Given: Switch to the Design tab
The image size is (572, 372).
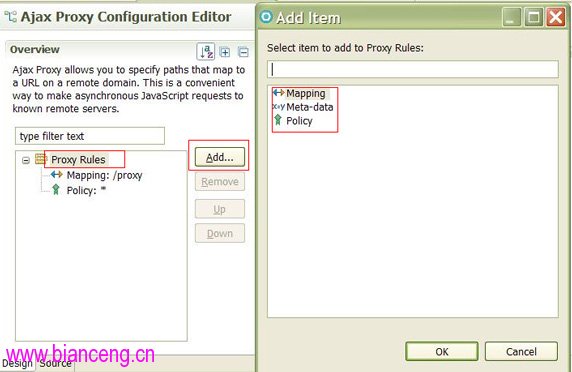Looking at the screenshot, I should [18, 364].
